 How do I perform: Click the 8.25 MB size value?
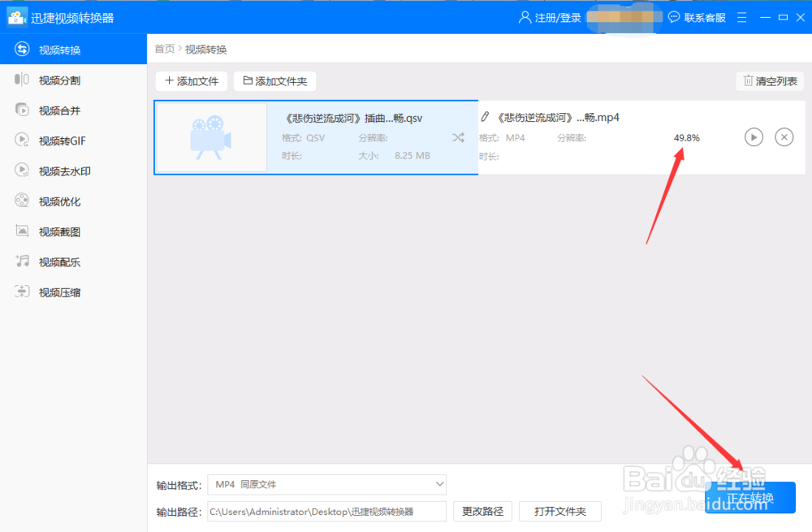point(412,156)
